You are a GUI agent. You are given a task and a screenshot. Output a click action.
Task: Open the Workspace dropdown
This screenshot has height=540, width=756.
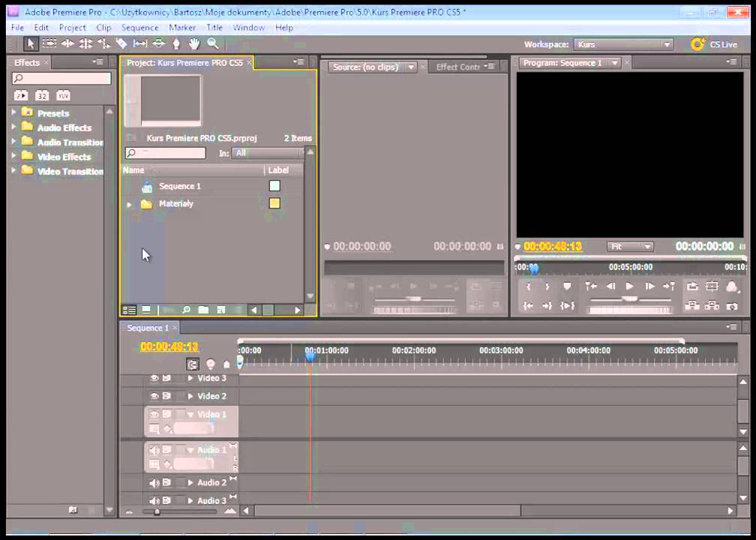pyautogui.click(x=623, y=44)
